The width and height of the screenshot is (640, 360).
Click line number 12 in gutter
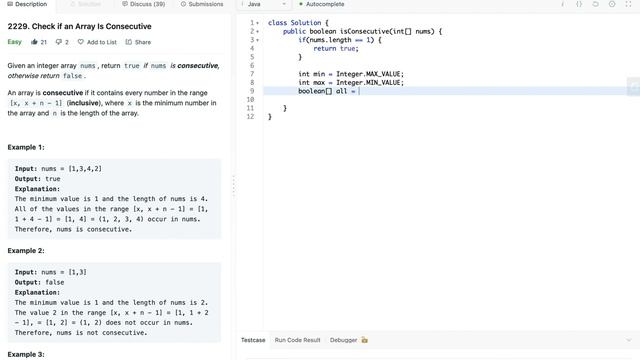pyautogui.click(x=251, y=117)
